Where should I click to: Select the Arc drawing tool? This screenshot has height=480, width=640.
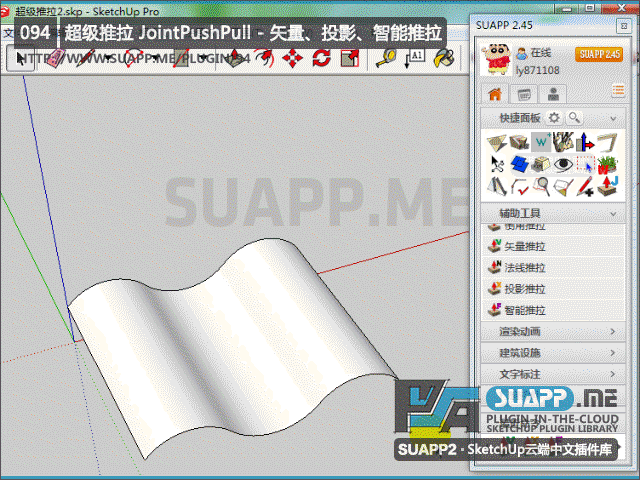[x=133, y=59]
